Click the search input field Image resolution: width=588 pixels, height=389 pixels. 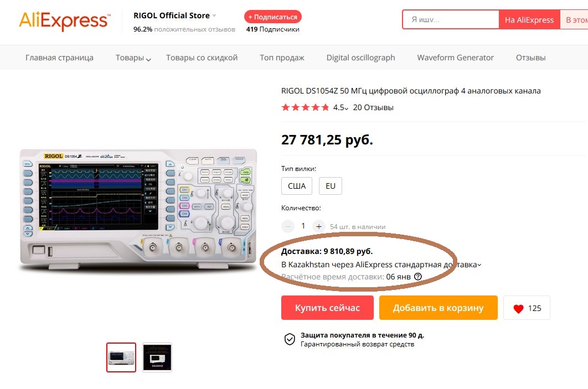tap(450, 19)
